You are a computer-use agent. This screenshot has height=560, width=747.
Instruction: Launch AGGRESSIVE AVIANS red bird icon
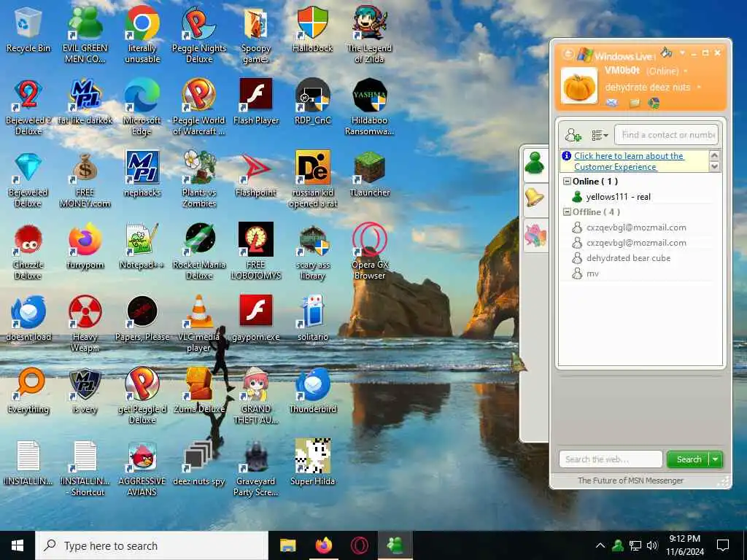(142, 469)
